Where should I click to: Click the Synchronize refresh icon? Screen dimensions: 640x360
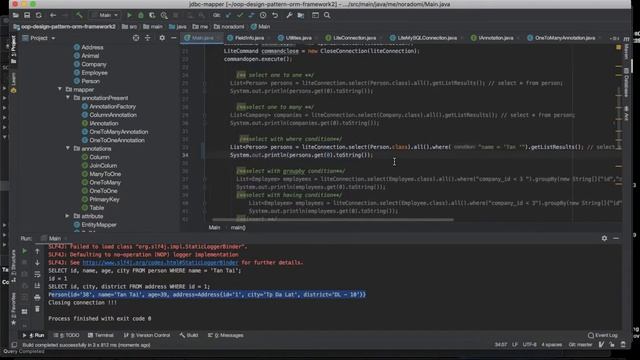38,15
